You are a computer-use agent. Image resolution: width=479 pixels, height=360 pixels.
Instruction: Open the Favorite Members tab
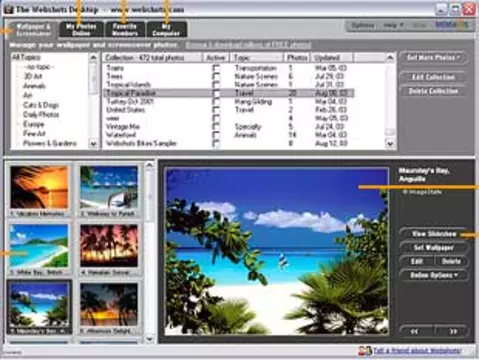[125, 29]
